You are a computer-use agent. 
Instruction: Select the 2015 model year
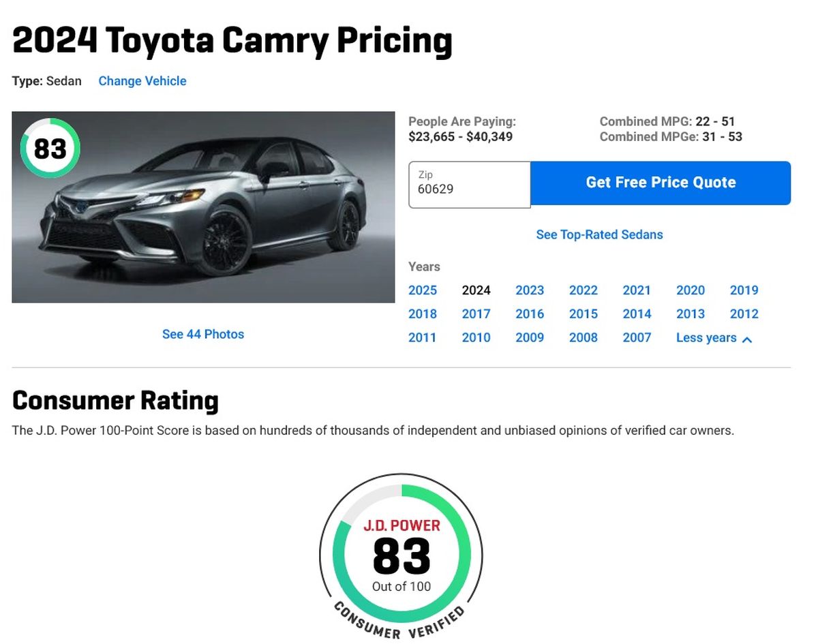coord(583,314)
